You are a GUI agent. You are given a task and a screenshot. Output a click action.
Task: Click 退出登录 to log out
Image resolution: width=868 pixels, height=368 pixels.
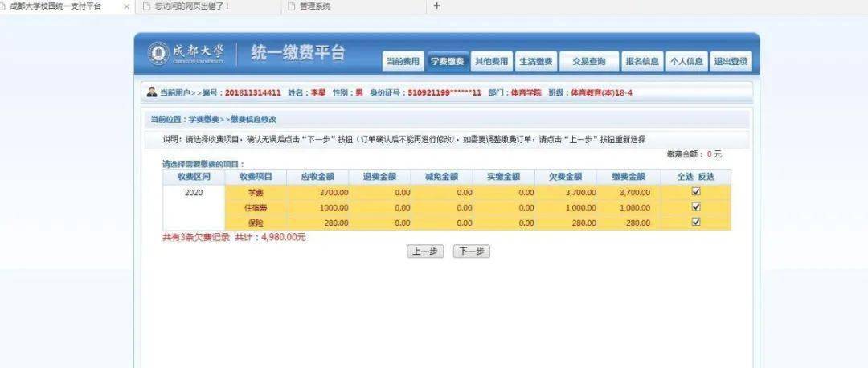point(731,61)
